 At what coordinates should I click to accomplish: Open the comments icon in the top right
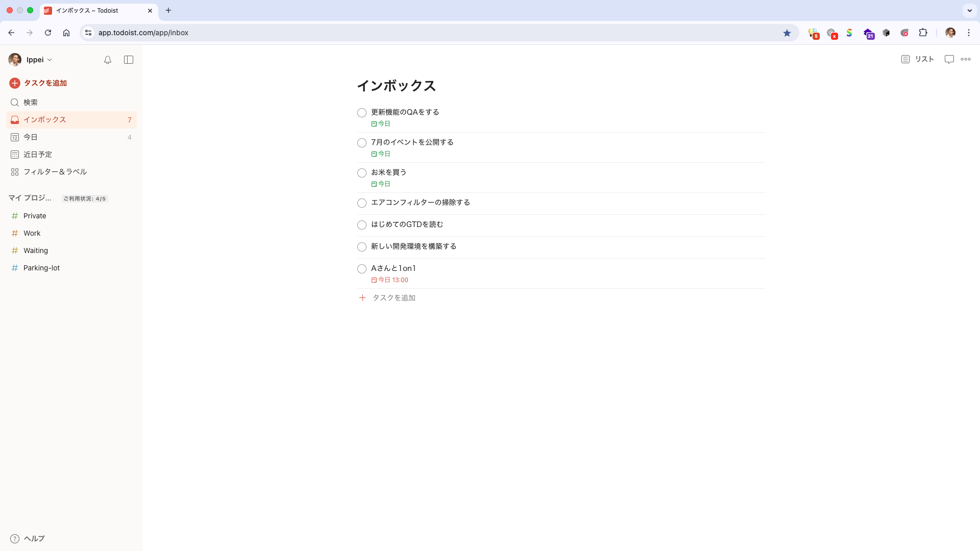(949, 59)
